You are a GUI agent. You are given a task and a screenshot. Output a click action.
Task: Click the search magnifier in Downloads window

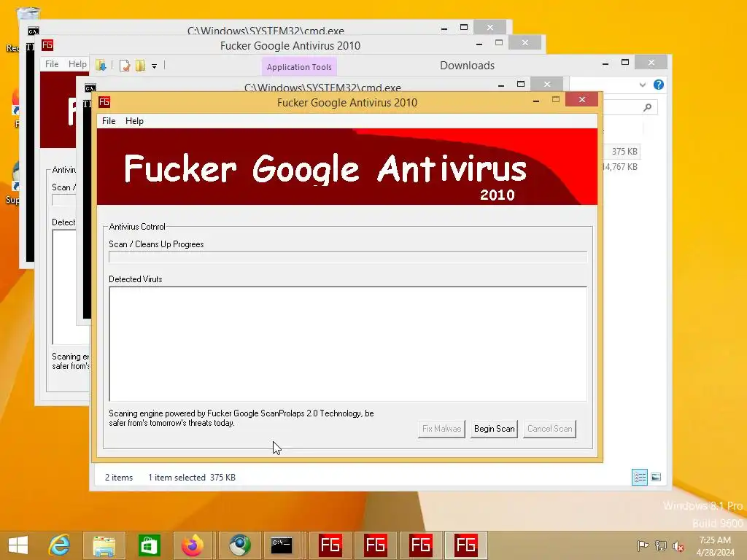(x=647, y=108)
